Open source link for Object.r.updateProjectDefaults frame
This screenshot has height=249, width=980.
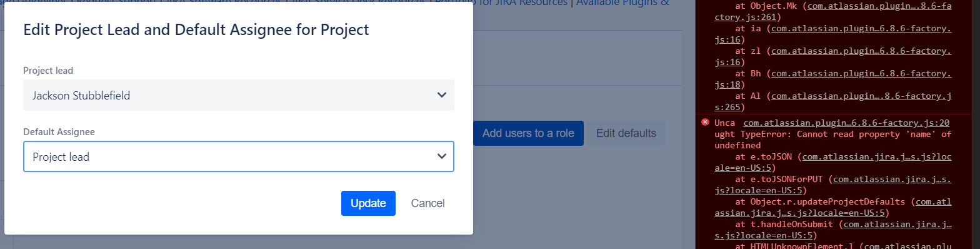833,207
